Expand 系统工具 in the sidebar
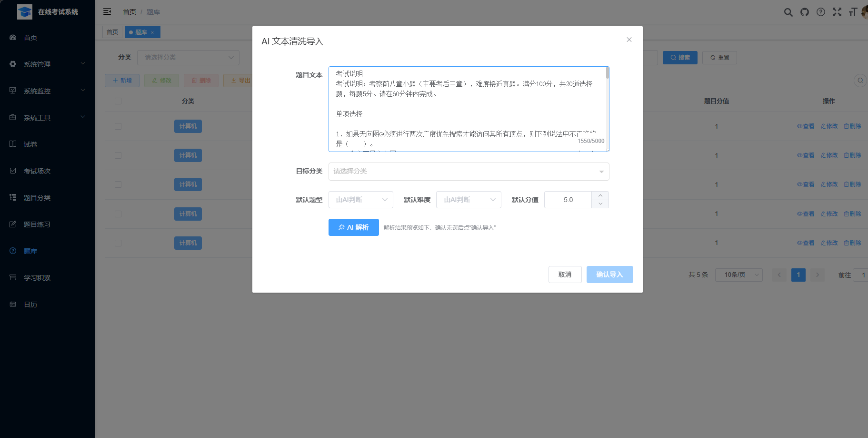Viewport: 868px width, 438px height. tap(48, 118)
